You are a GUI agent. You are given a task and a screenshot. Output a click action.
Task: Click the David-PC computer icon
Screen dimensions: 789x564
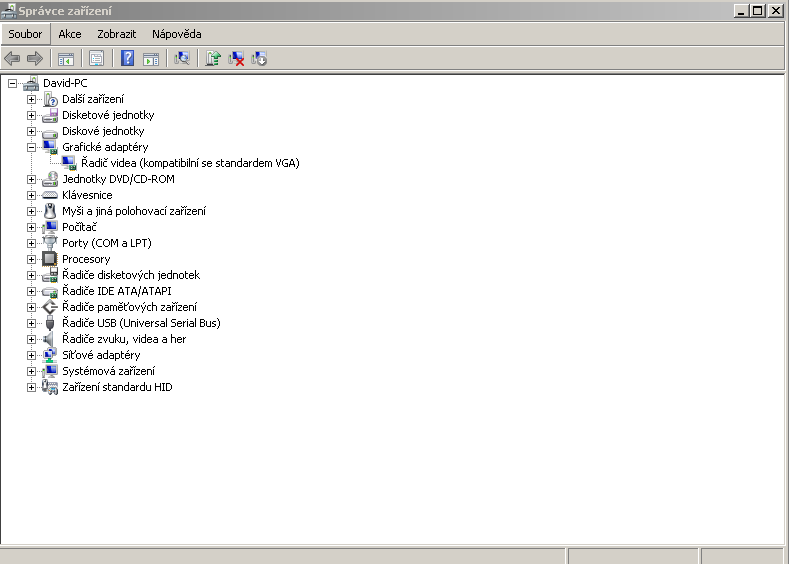coord(31,83)
